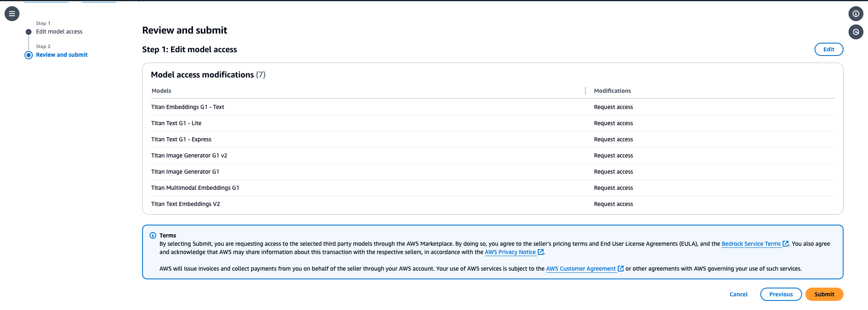868x310 pixels.
Task: Select Titan Multimodal Embeddings G1 row
Action: pos(493,188)
